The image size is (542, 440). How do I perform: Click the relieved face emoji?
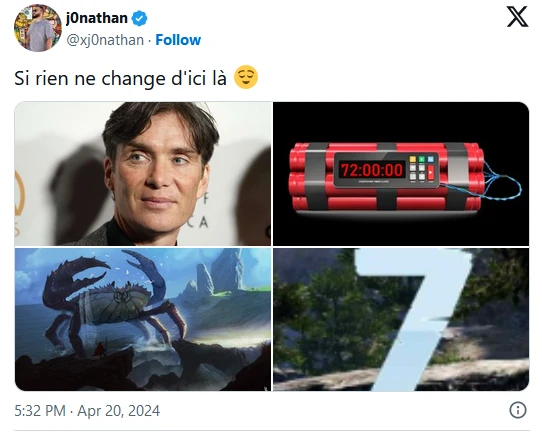point(246,77)
